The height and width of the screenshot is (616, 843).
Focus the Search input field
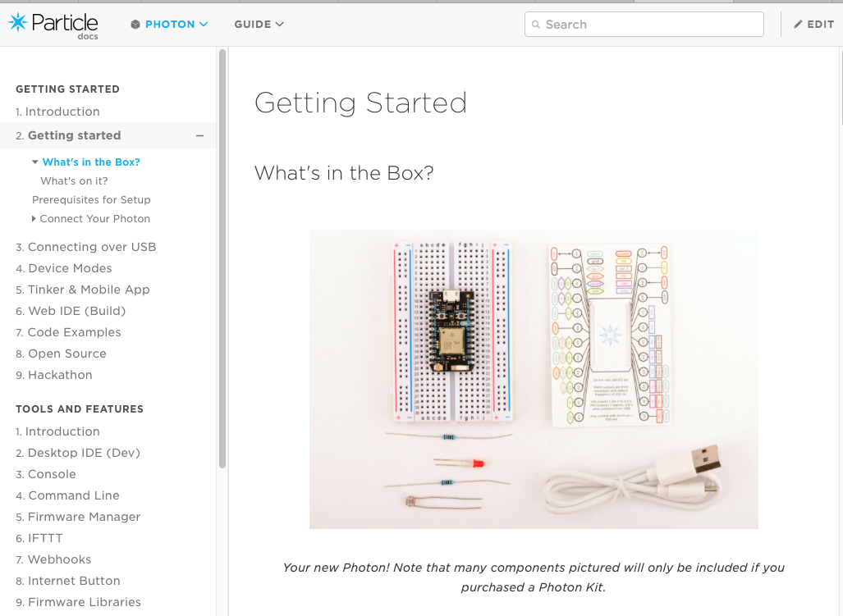click(x=644, y=24)
